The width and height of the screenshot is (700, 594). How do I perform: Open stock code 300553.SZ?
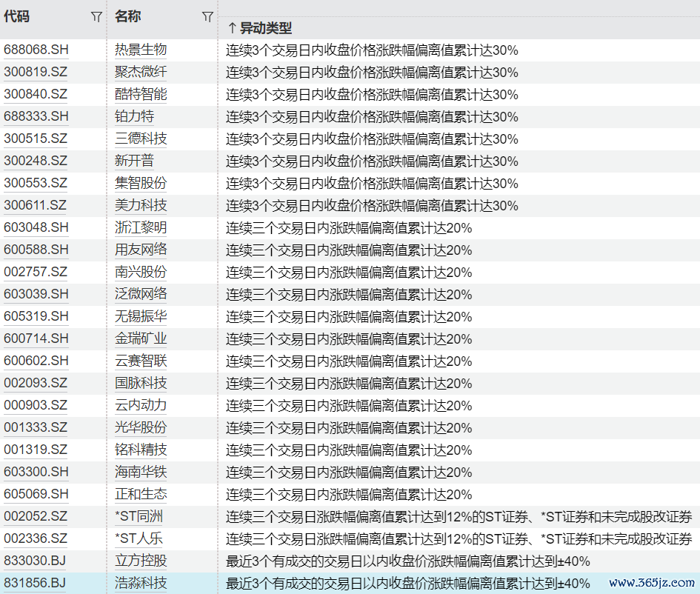tap(36, 183)
